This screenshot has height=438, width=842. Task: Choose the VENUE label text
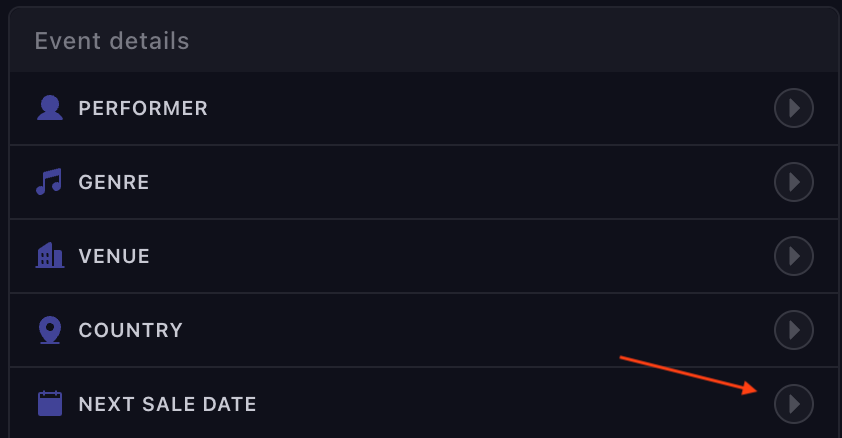pyautogui.click(x=114, y=256)
